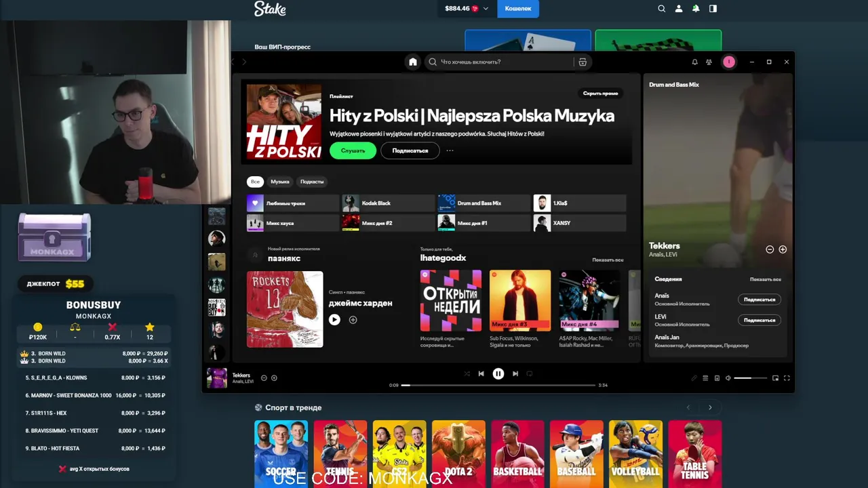The image size is (868, 488).
Task: Click the green Слушать button
Action: [353, 150]
